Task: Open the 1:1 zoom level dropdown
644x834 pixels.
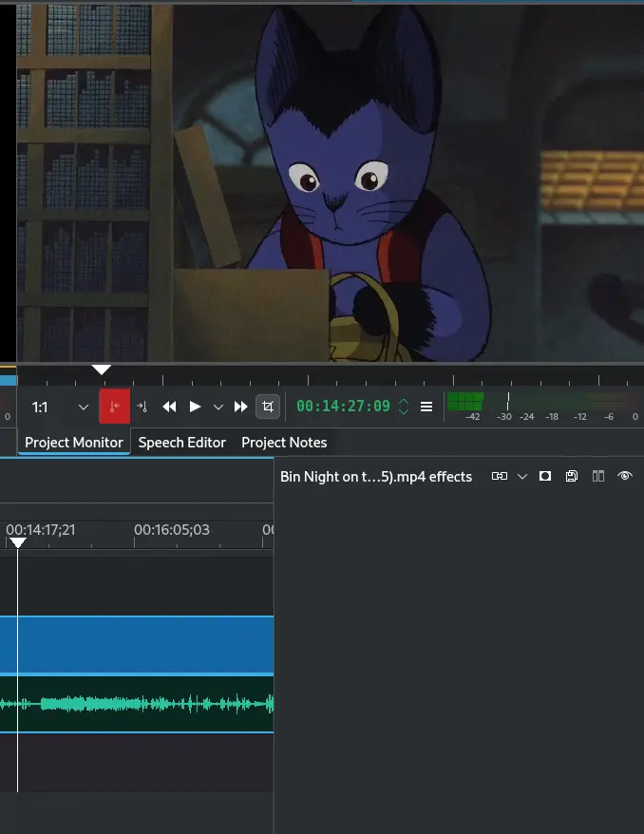Action: pyautogui.click(x=60, y=408)
